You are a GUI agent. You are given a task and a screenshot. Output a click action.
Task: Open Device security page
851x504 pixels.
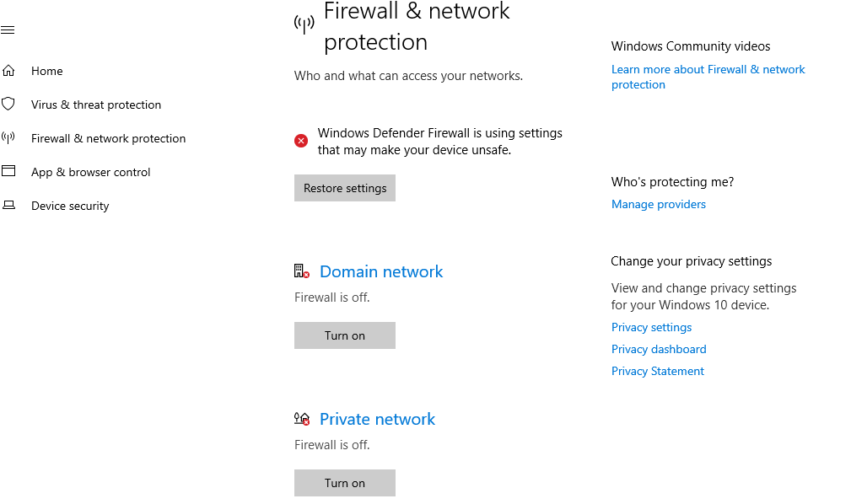tap(70, 206)
